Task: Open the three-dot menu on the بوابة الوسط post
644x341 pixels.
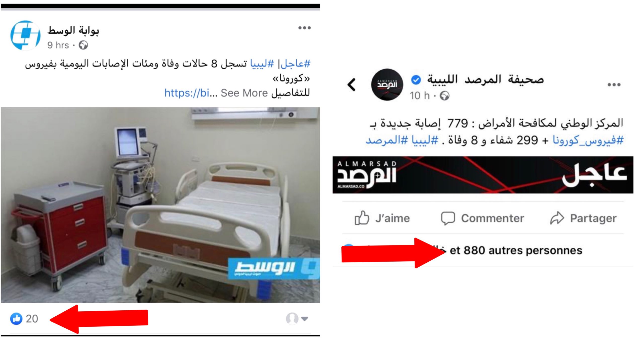Action: coord(304,28)
